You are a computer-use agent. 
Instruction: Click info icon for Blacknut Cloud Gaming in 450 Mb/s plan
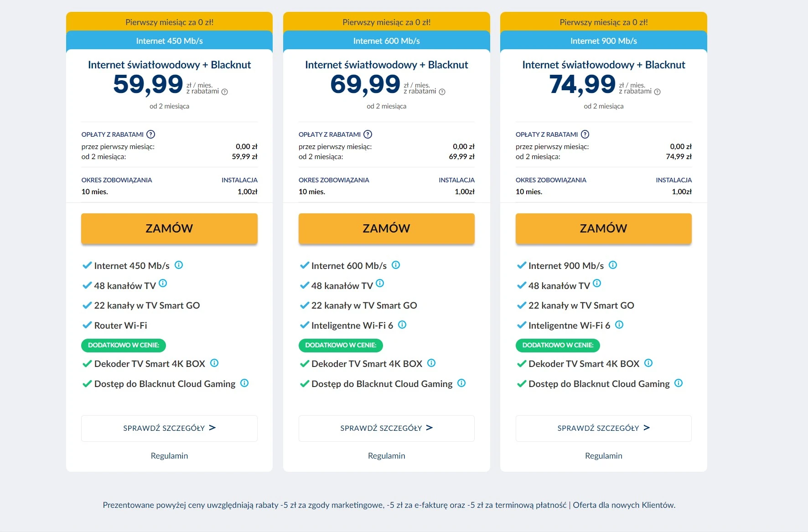(x=244, y=383)
